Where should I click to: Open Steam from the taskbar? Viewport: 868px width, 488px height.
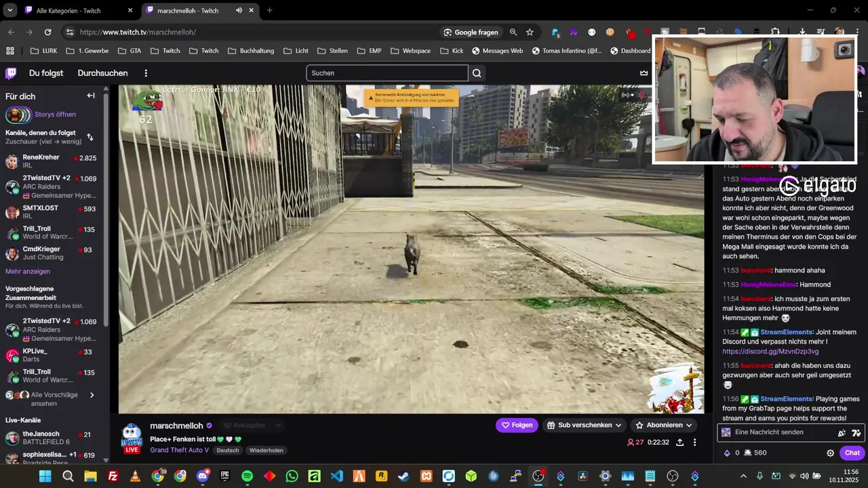pos(403,476)
